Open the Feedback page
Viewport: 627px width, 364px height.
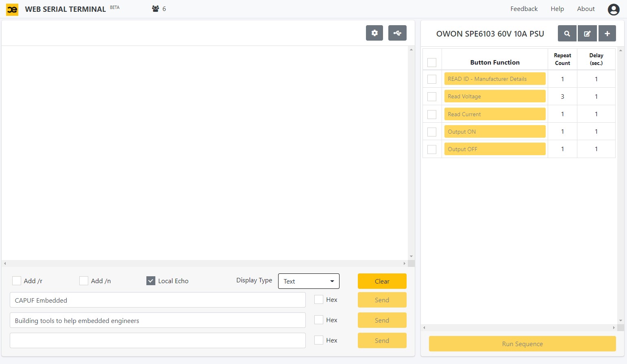tap(524, 9)
